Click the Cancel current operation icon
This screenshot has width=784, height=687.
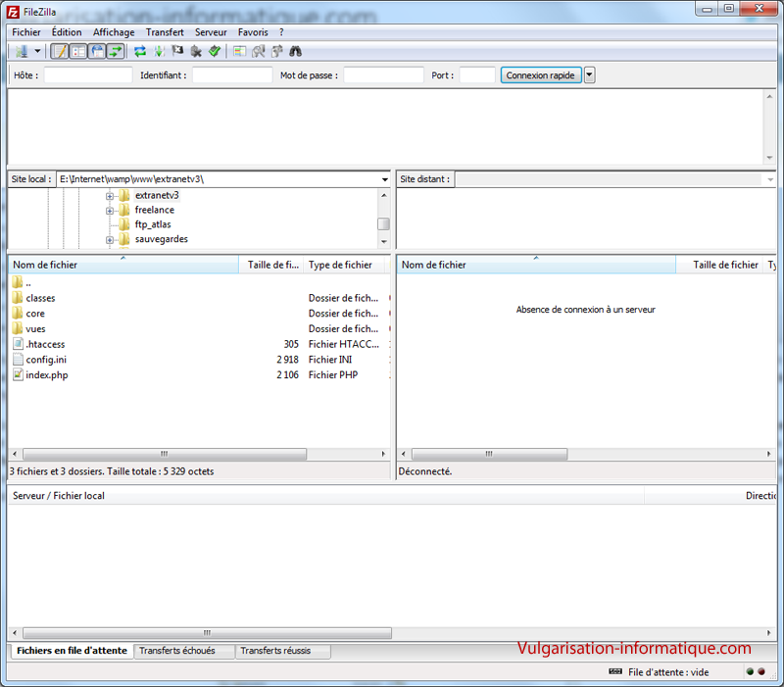coord(177,51)
